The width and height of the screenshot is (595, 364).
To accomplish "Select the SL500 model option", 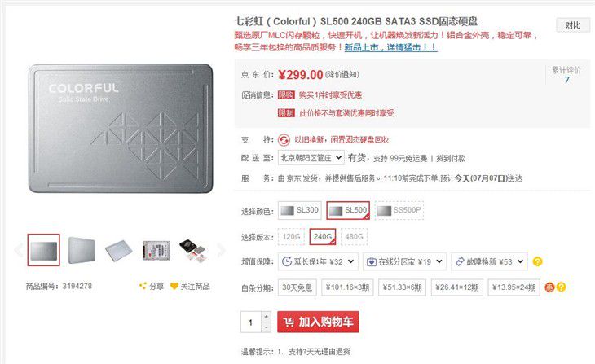I will click(x=348, y=210).
